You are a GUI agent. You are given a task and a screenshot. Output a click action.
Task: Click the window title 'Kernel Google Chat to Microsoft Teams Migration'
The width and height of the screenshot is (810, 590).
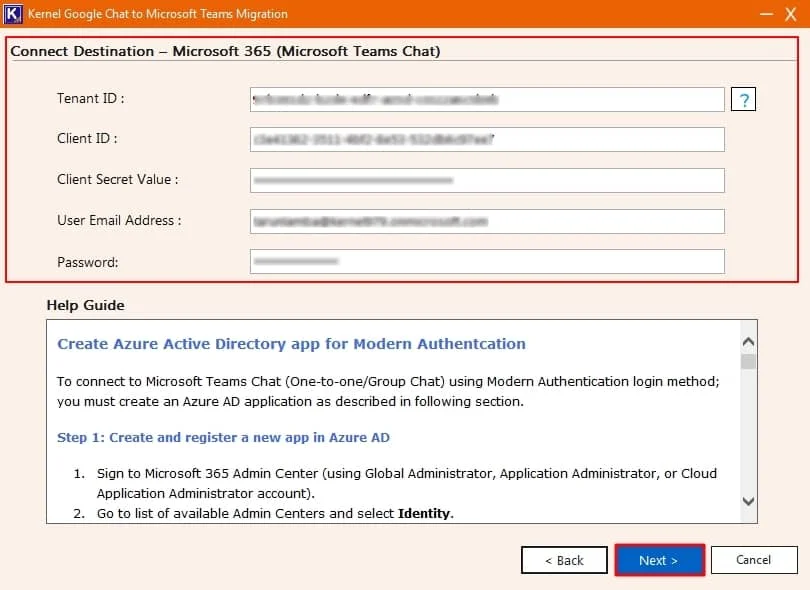(x=158, y=14)
